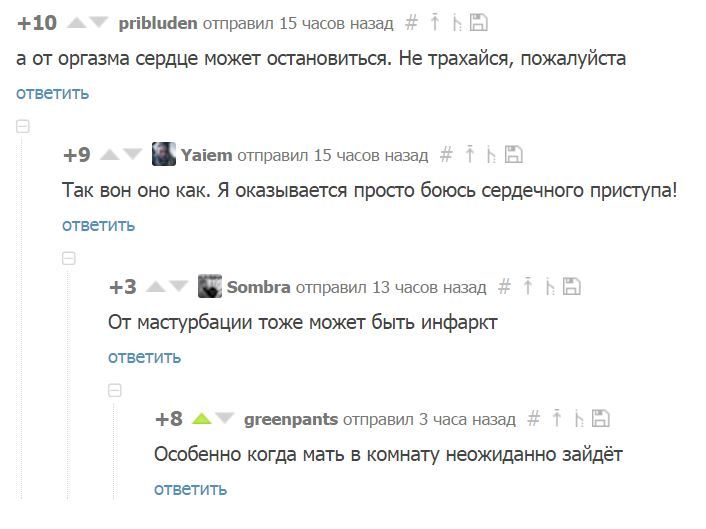The width and height of the screenshot is (706, 529).
Task: Downvote the comment by greenpants
Action: pyautogui.click(x=225, y=419)
